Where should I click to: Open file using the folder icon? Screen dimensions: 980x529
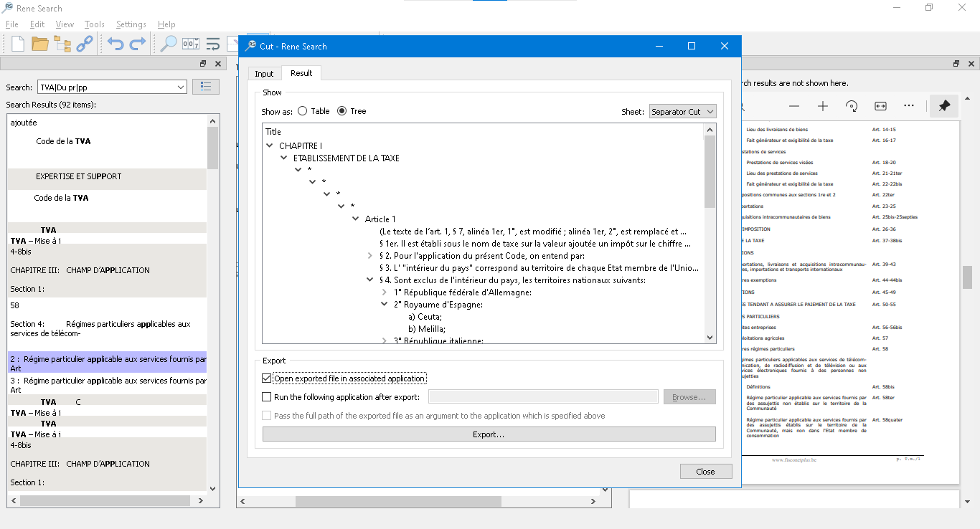(39, 44)
